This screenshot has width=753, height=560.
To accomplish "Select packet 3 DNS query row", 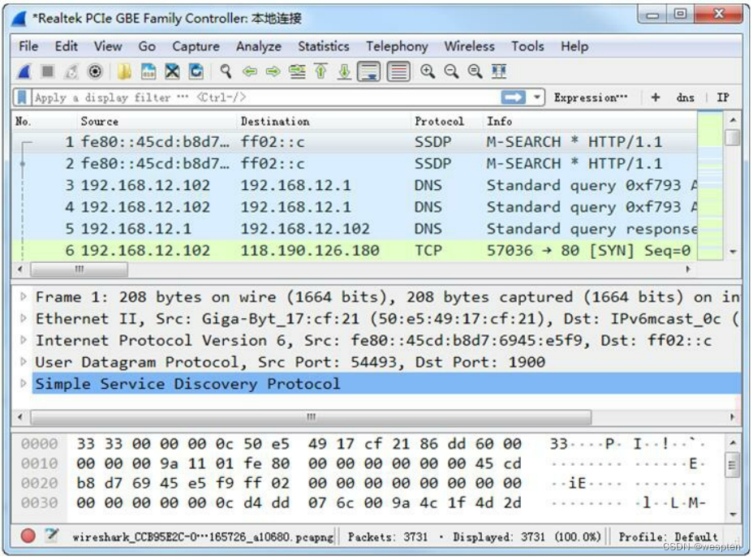I will point(355,185).
